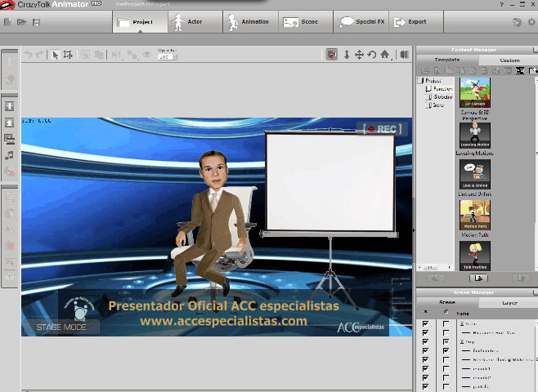The image size is (538, 392).
Task: Select the arrow pointer tool
Action: pos(55,55)
